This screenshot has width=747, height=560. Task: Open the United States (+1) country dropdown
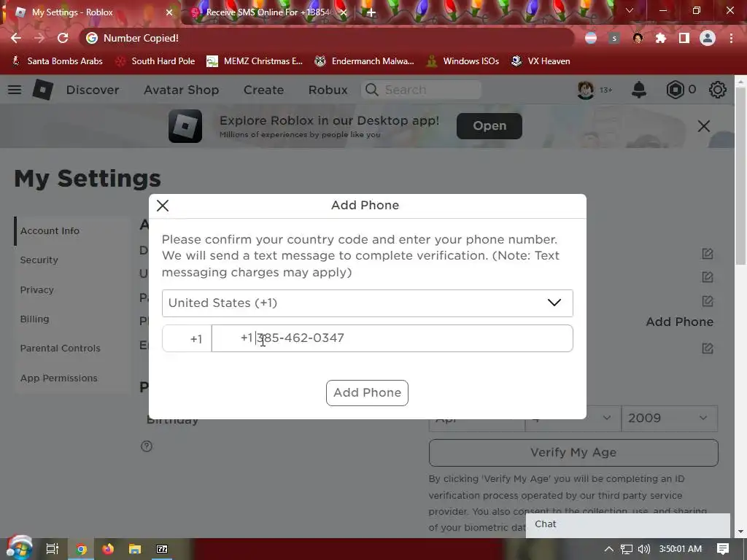pyautogui.click(x=368, y=303)
